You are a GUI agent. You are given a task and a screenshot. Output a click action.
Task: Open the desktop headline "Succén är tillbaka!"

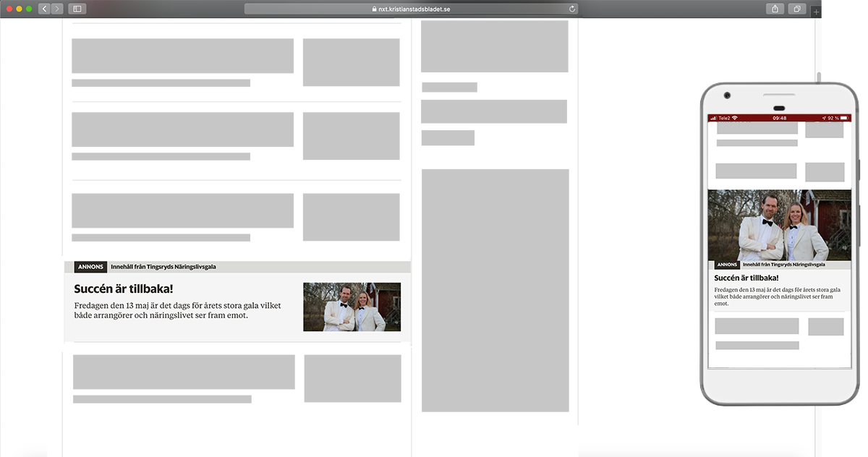point(124,289)
